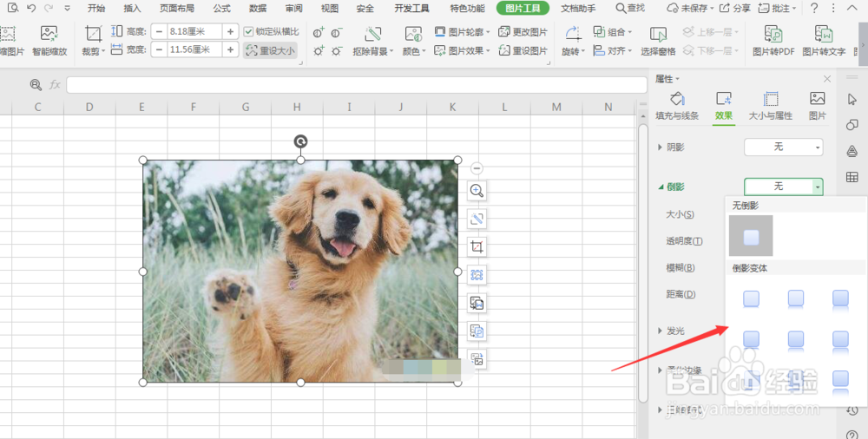This screenshot has width=868, height=439.
Task: Close the 属性 properties panel
Action: [827, 79]
